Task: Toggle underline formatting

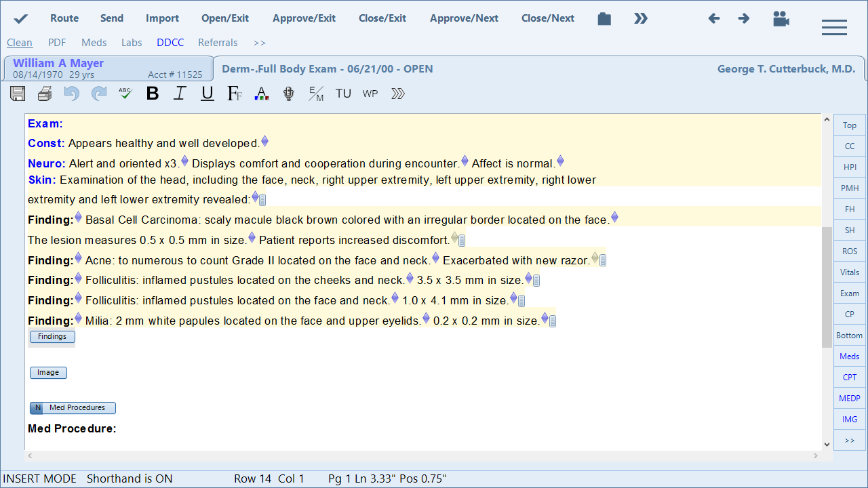Action: 208,94
